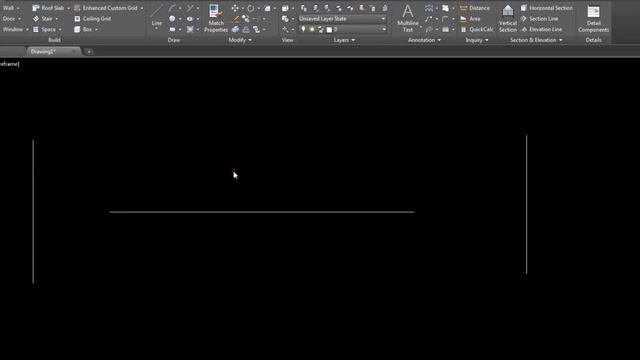Click the Window tool button

[x=13, y=29]
